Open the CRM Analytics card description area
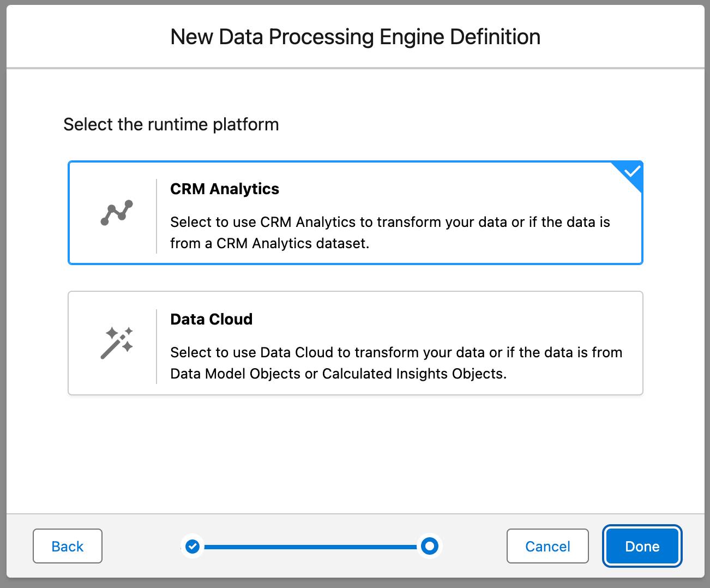 tap(390, 232)
